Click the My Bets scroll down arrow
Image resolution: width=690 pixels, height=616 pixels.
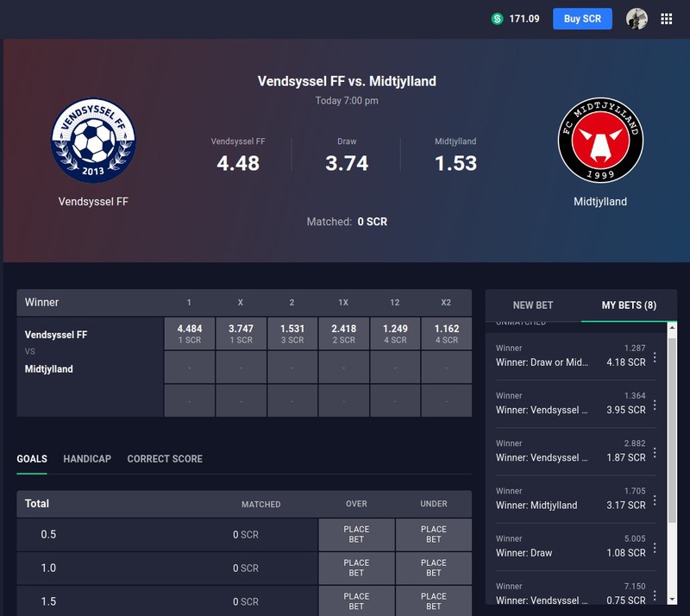coord(672,600)
